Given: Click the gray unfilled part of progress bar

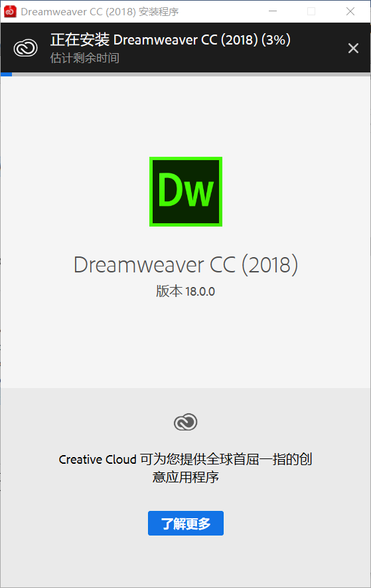Looking at the screenshot, I should click(x=191, y=74).
